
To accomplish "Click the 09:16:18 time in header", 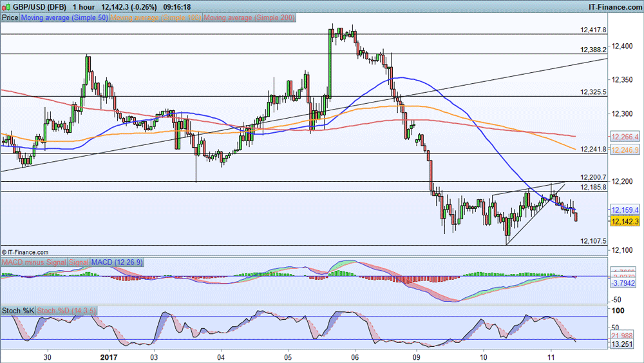I will [x=177, y=7].
